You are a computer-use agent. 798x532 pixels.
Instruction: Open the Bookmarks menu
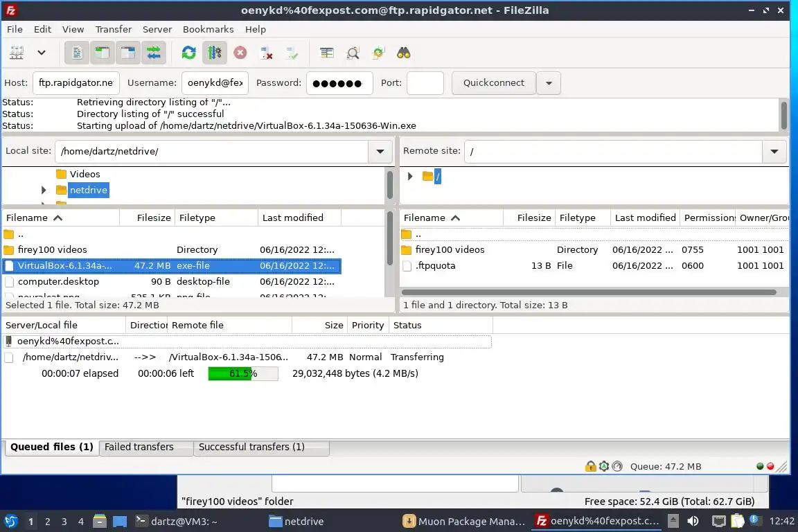[x=208, y=29]
